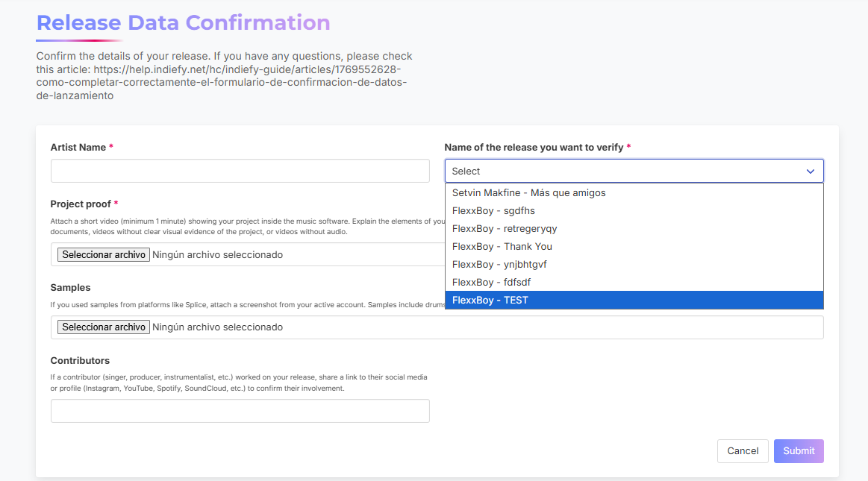Click Seleccionar archivo under Samples
The width and height of the screenshot is (868, 481).
104,327
